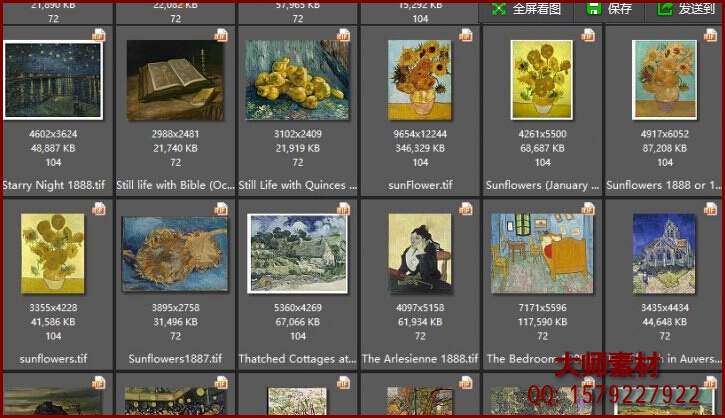Click the Thatched Cottages at filename
This screenshot has height=418, width=725.
point(298,358)
